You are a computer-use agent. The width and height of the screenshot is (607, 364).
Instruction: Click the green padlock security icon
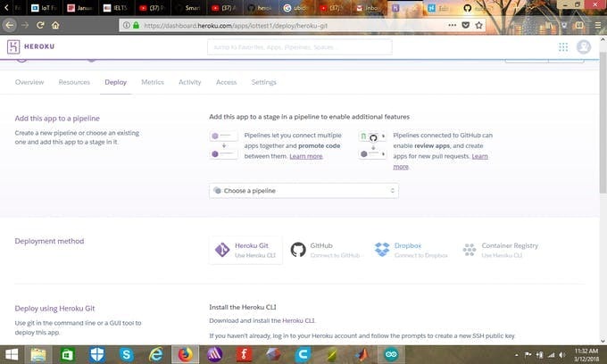(x=136, y=26)
